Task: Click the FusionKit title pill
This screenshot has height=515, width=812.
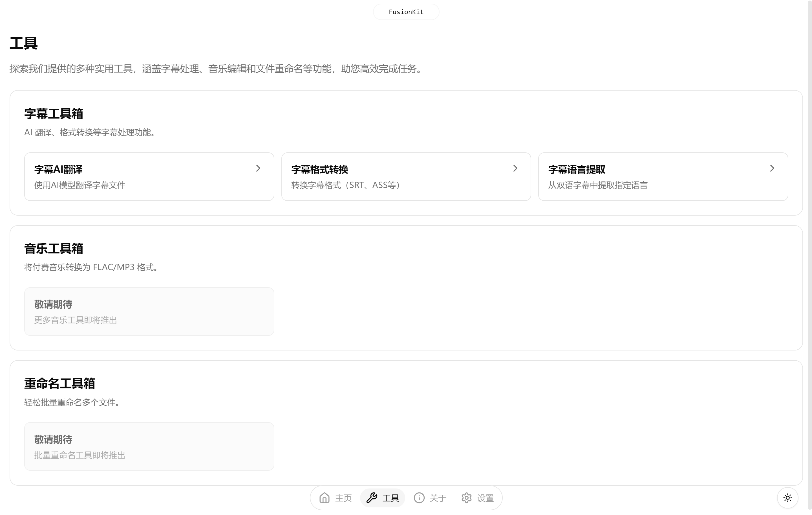Action: tap(406, 12)
